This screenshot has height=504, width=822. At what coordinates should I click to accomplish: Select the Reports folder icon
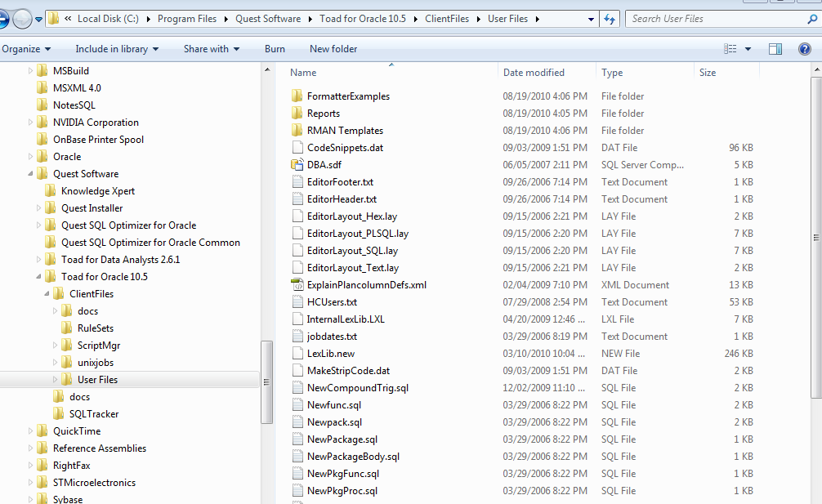coord(297,114)
